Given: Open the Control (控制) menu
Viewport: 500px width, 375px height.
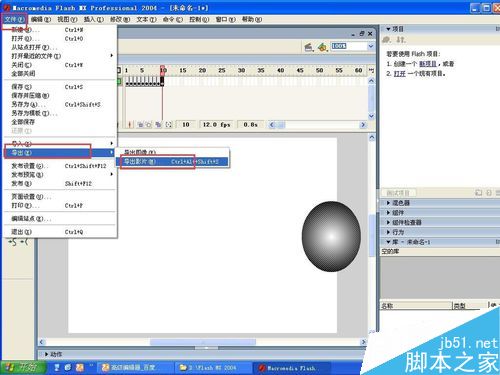Looking at the screenshot, I should click(x=199, y=19).
